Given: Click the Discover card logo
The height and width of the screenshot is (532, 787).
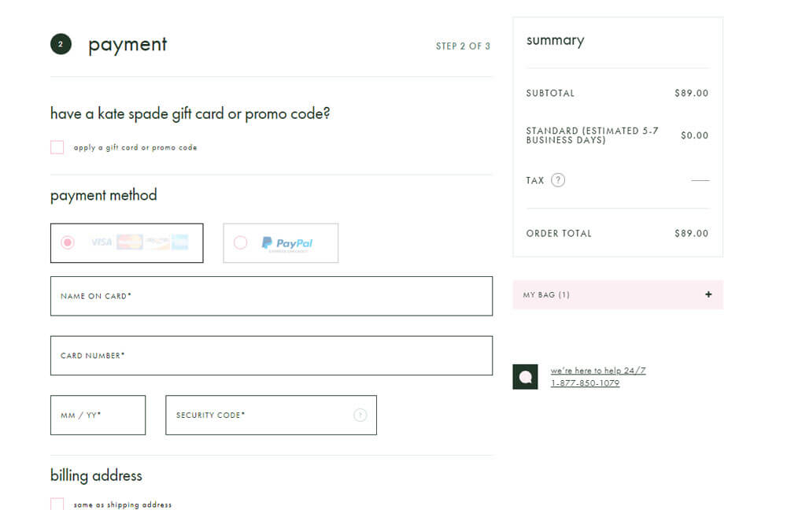Looking at the screenshot, I should [157, 242].
